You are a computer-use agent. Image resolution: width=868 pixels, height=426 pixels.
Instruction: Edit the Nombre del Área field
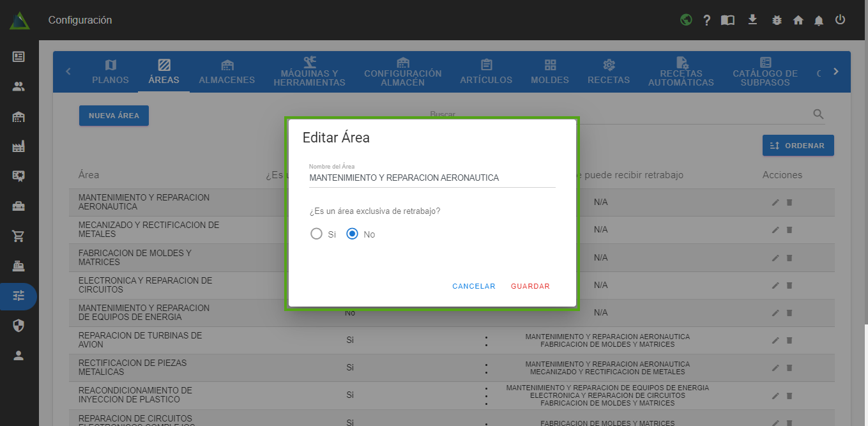click(x=432, y=178)
